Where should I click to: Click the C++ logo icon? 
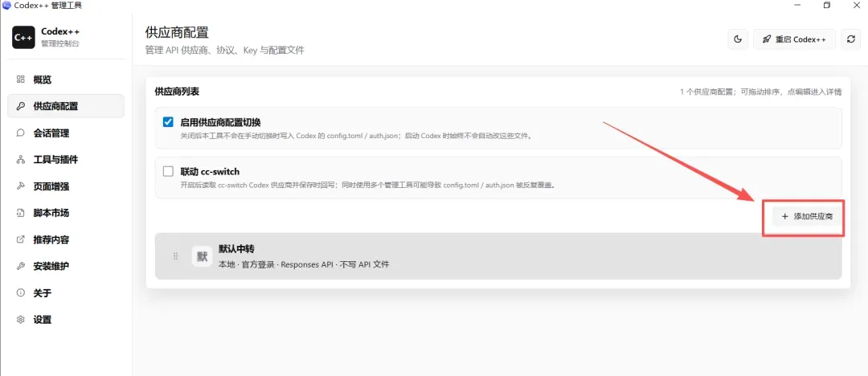(x=24, y=37)
